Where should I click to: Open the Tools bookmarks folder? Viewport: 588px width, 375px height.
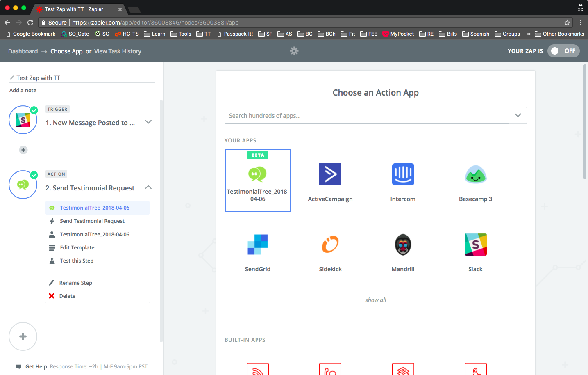181,34
